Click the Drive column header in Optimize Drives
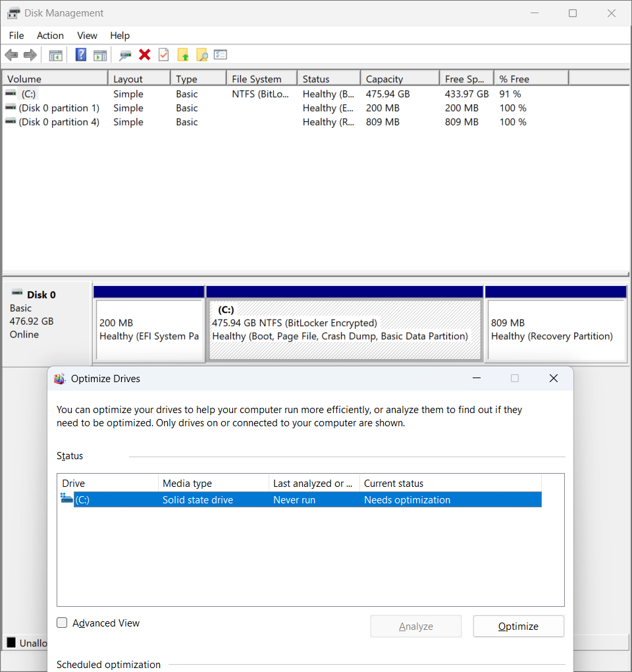Viewport: 632px width, 672px height. (x=107, y=484)
